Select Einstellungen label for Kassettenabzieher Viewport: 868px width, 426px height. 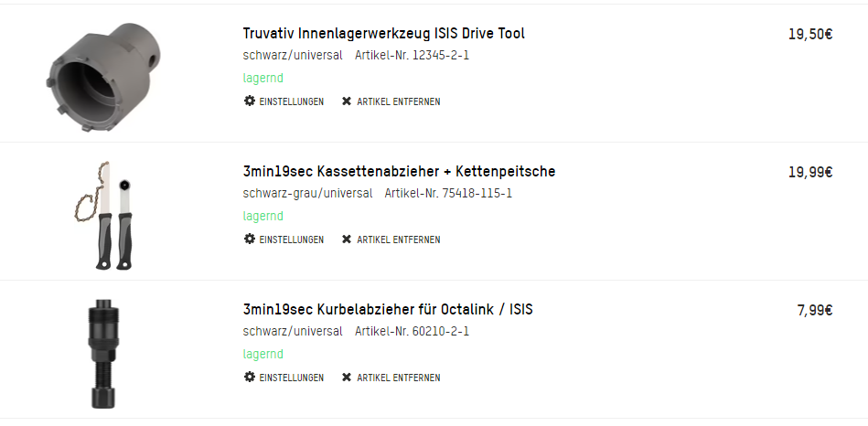coord(292,240)
